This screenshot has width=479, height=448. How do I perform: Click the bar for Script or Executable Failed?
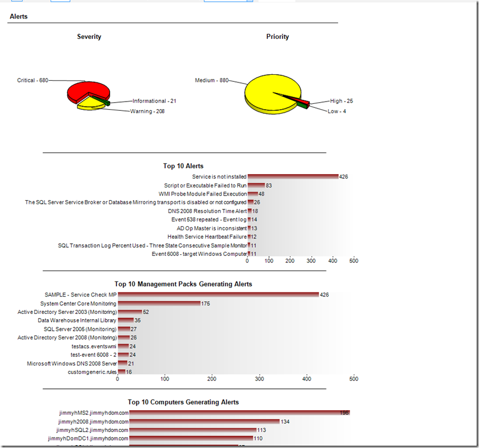[x=256, y=185]
